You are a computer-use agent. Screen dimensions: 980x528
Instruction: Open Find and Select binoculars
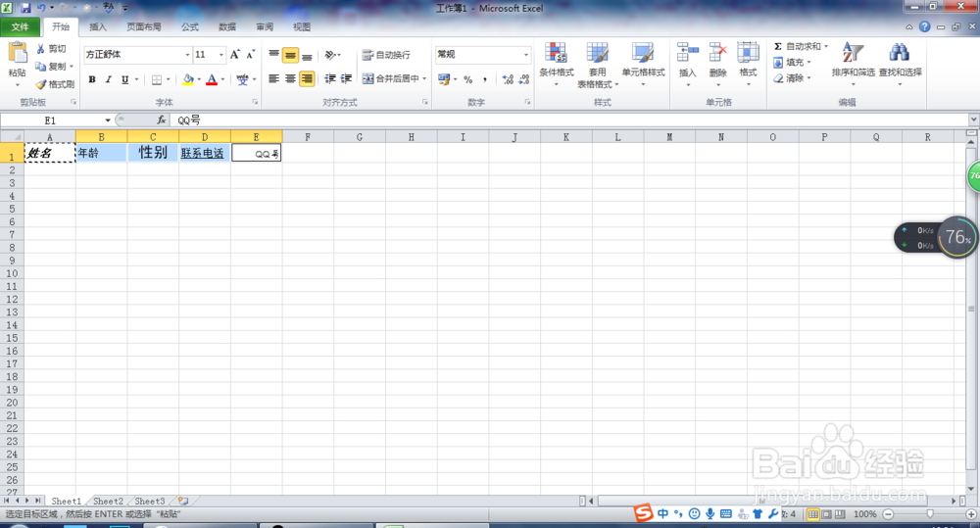click(x=900, y=63)
